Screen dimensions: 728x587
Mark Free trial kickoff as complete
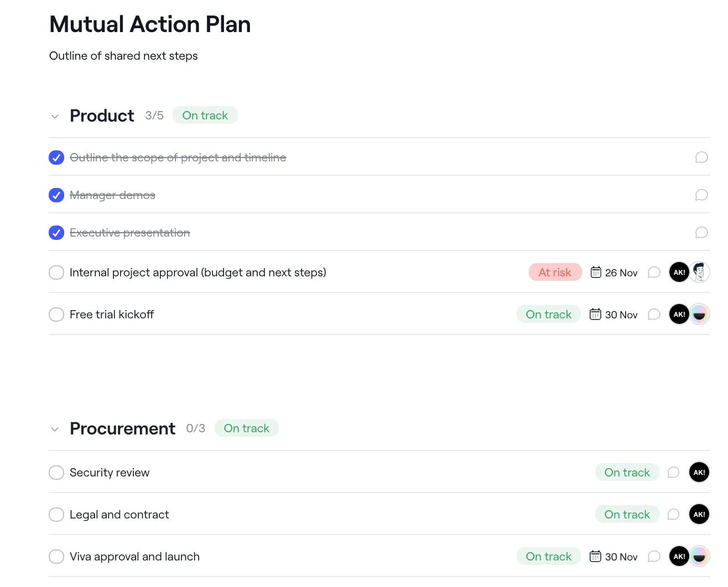click(56, 315)
